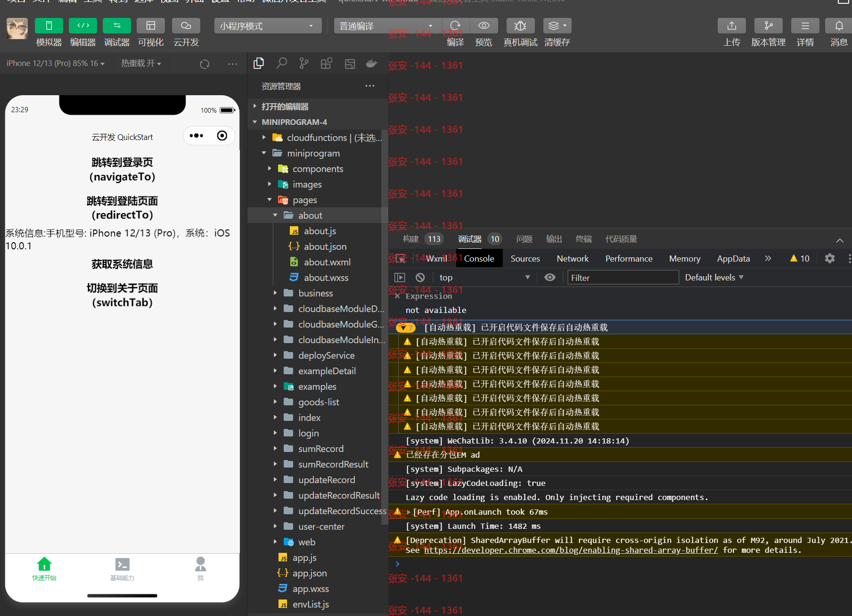This screenshot has height=616, width=852.
Task: Open the 小程序模式 mode dropdown
Action: pos(268,26)
